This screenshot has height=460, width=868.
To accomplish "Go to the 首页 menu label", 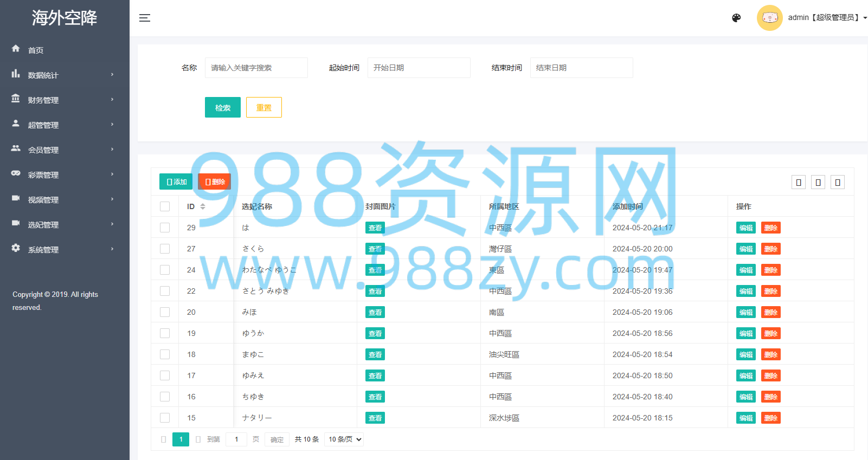I will pos(36,50).
